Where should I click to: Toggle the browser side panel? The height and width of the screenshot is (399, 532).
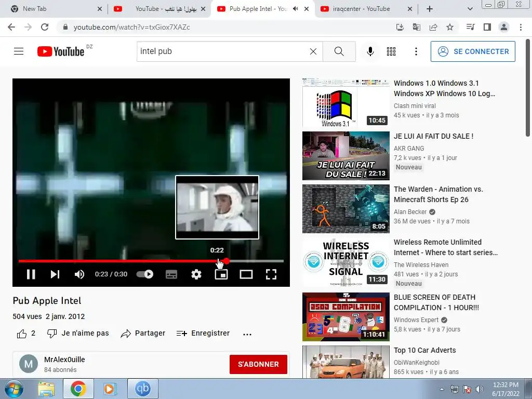pyautogui.click(x=487, y=27)
